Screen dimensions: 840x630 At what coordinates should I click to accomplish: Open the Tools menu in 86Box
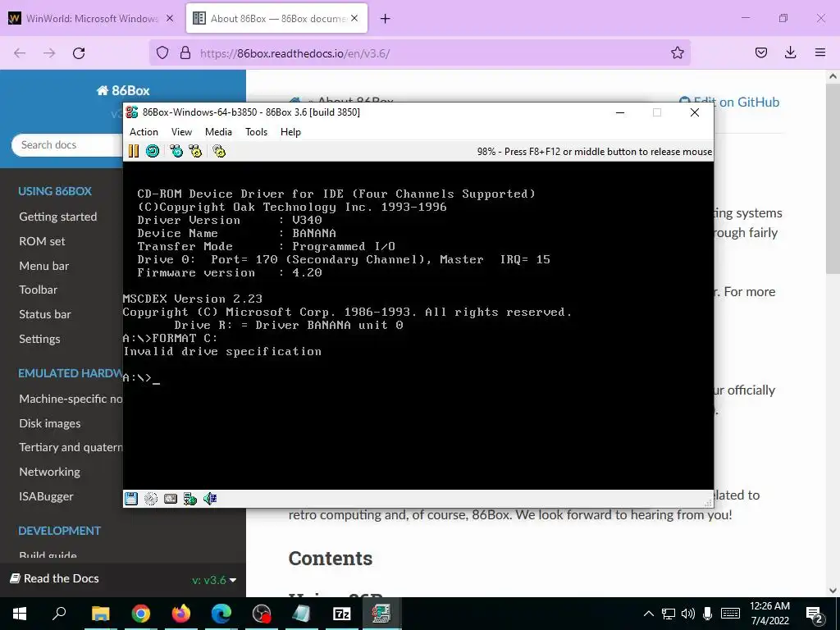tap(256, 132)
